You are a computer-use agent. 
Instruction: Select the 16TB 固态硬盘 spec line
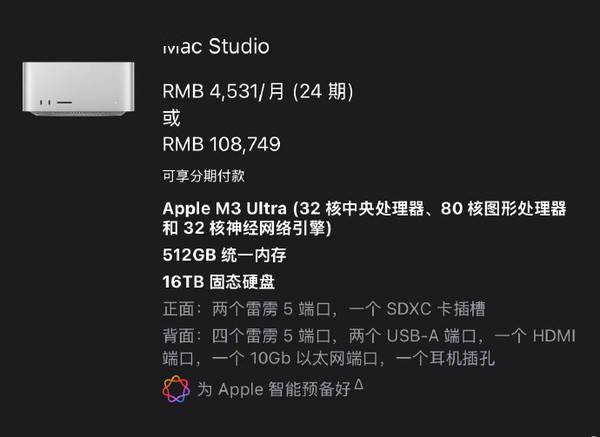pyautogui.click(x=218, y=282)
